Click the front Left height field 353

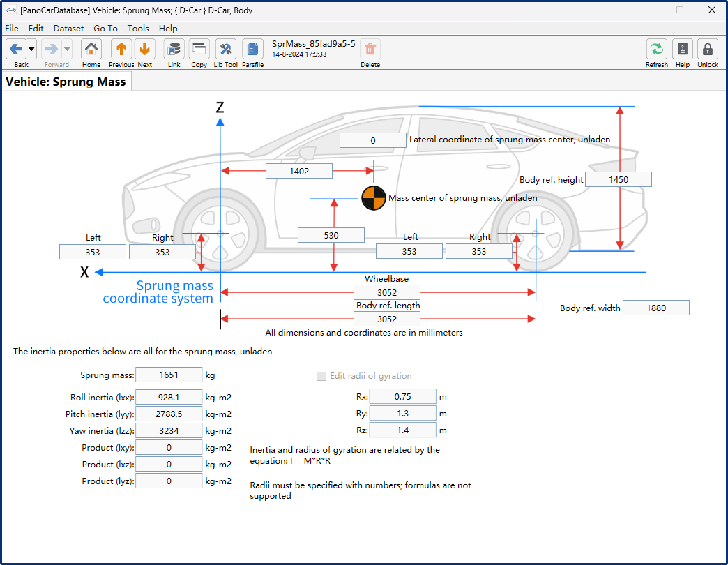92,252
